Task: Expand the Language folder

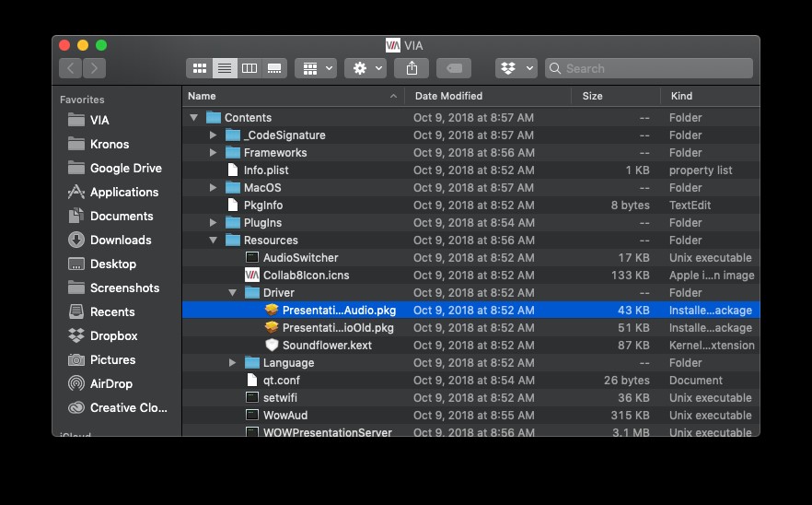Action: point(233,363)
